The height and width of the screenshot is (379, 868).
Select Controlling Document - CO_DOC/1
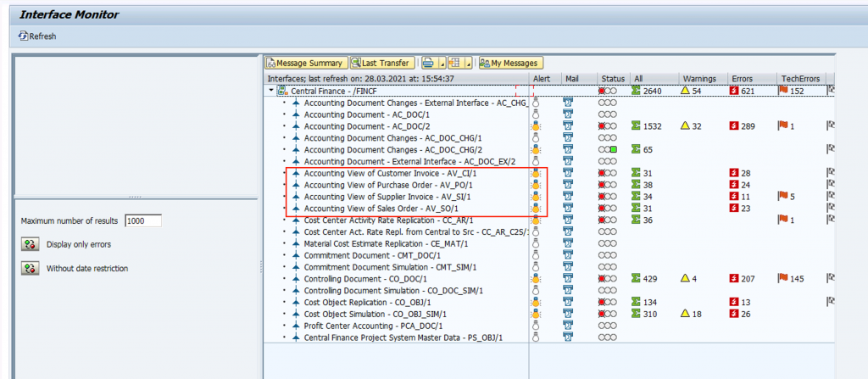(365, 278)
